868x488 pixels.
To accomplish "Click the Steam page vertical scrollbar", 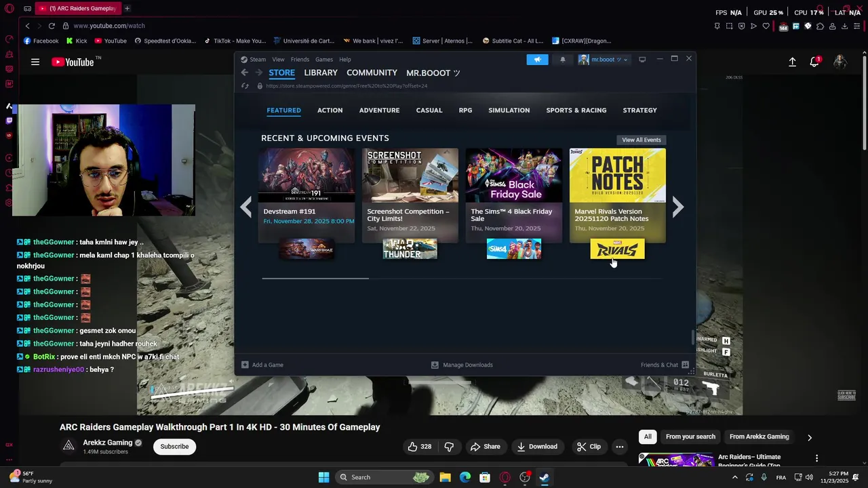I will [692, 337].
